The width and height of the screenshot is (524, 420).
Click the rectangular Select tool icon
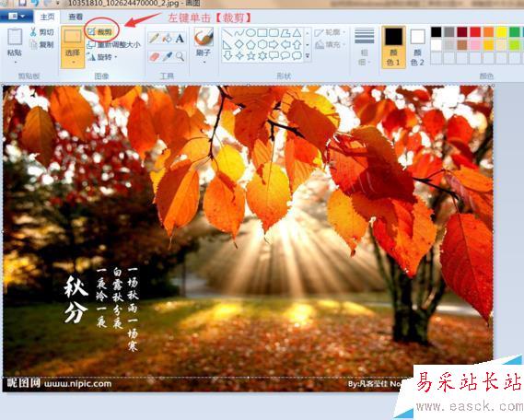click(73, 36)
